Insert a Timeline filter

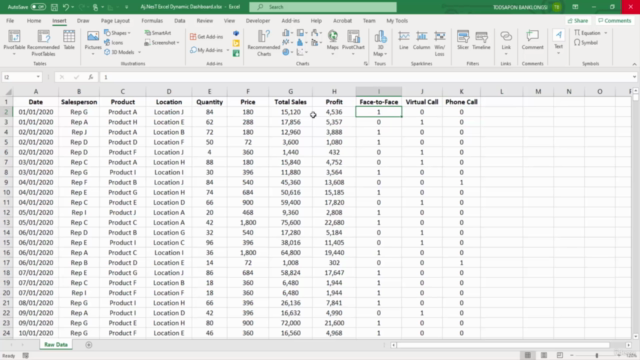tap(481, 40)
